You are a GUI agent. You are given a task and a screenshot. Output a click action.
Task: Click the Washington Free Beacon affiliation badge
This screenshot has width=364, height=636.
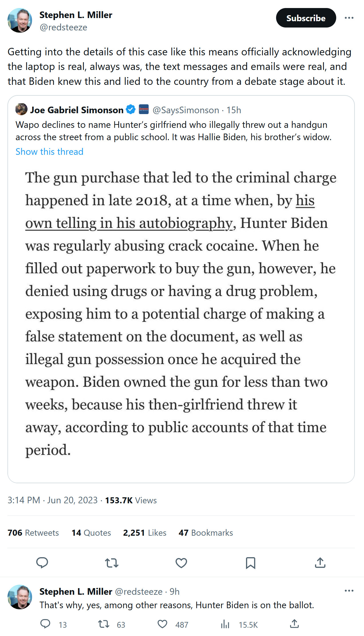(x=144, y=109)
